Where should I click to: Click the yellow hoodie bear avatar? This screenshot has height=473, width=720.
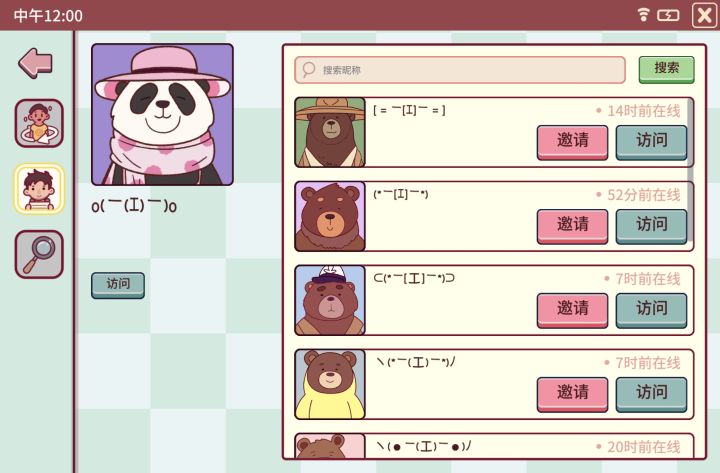pyautogui.click(x=330, y=384)
